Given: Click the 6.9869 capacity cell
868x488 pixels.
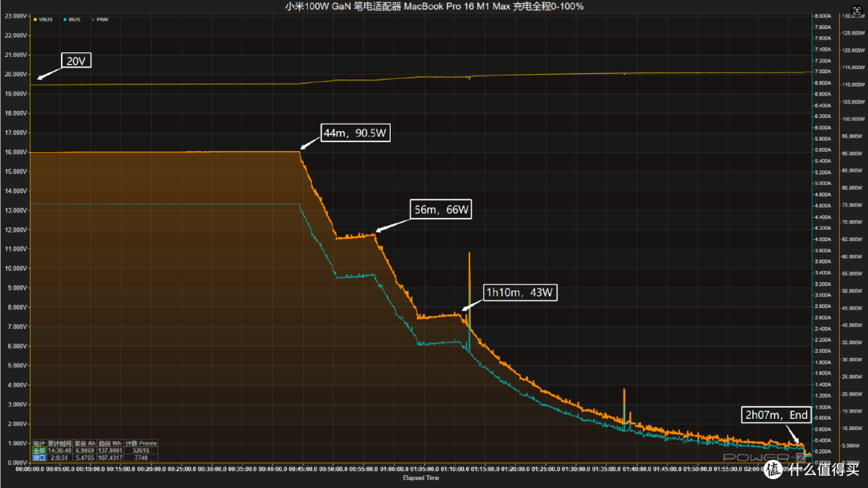Looking at the screenshot, I should (84, 450).
